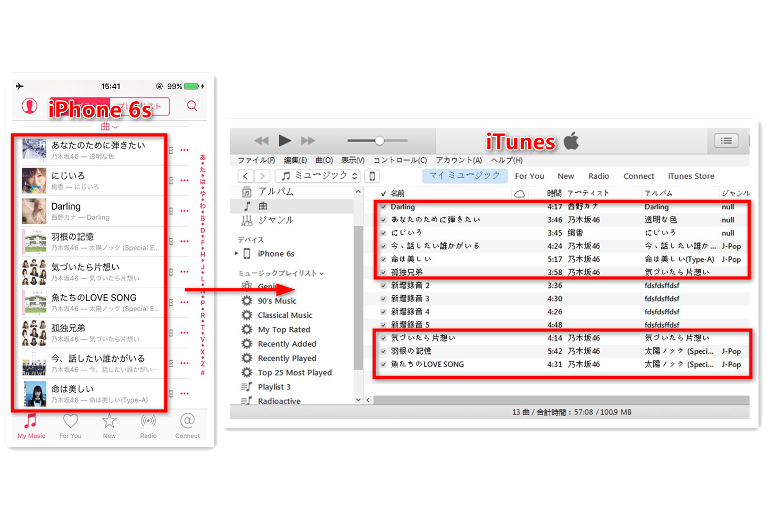Open the iTunes Store tab

point(691,176)
